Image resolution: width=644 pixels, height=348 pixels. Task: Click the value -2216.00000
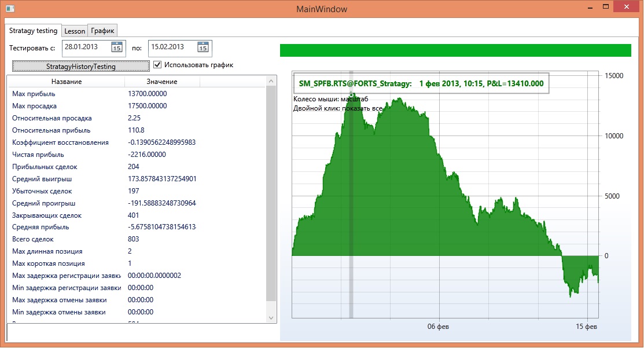click(147, 155)
